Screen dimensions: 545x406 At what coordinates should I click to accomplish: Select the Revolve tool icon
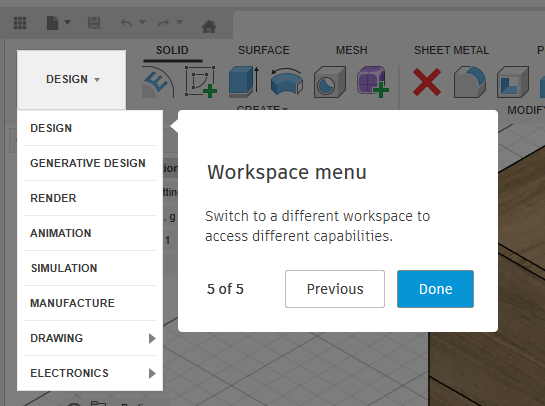pyautogui.click(x=287, y=82)
